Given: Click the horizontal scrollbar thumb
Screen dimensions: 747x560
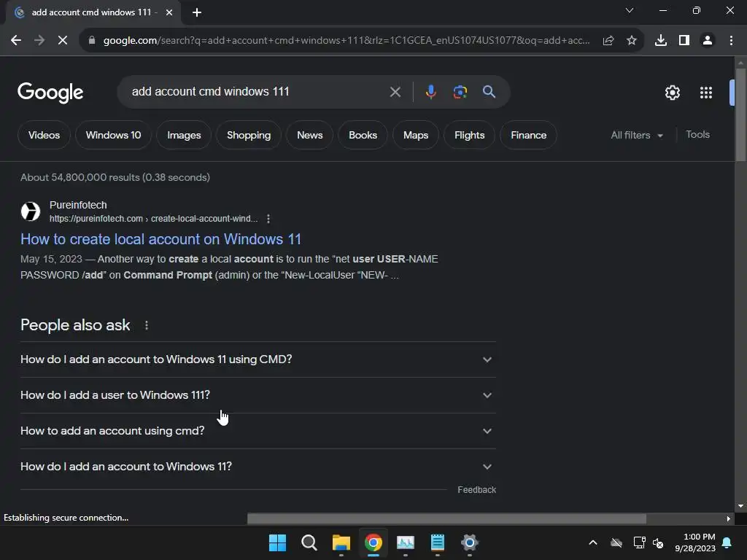Looking at the screenshot, I should point(446,518).
